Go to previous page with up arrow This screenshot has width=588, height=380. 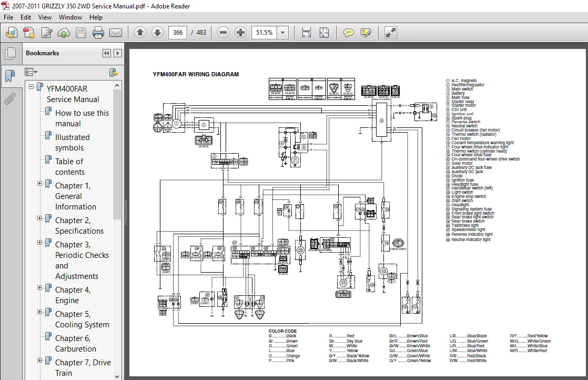[x=140, y=33]
